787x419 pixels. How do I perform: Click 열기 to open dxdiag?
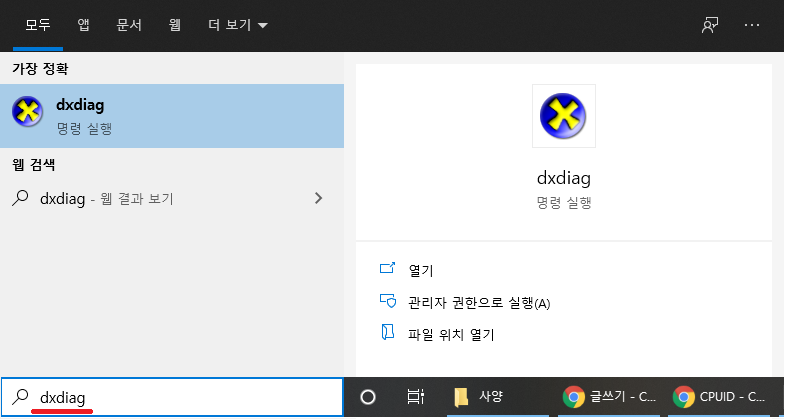[421, 270]
